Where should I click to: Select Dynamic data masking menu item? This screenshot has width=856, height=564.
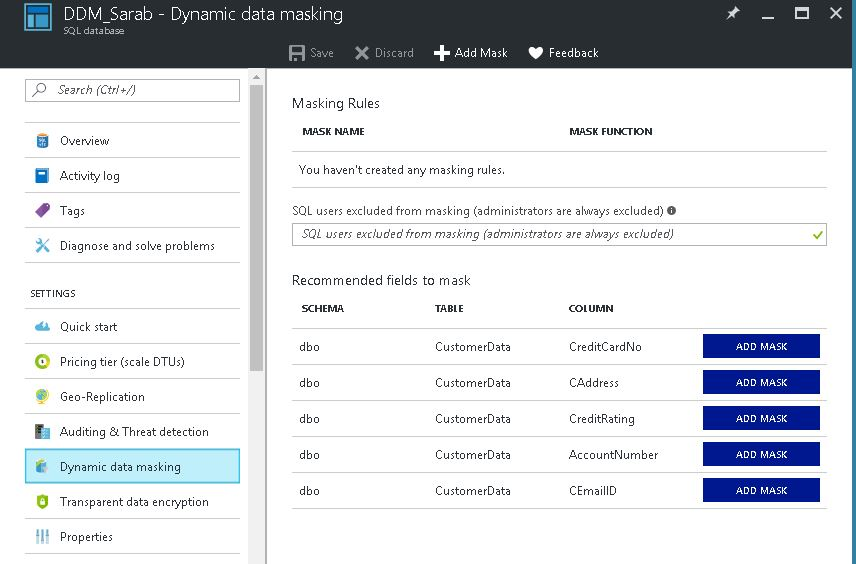(x=132, y=466)
